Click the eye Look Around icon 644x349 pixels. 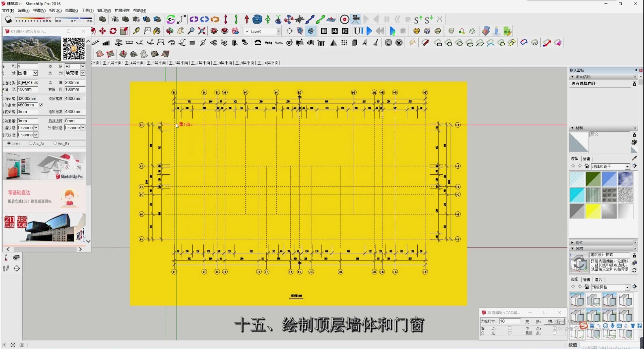pos(17,257)
